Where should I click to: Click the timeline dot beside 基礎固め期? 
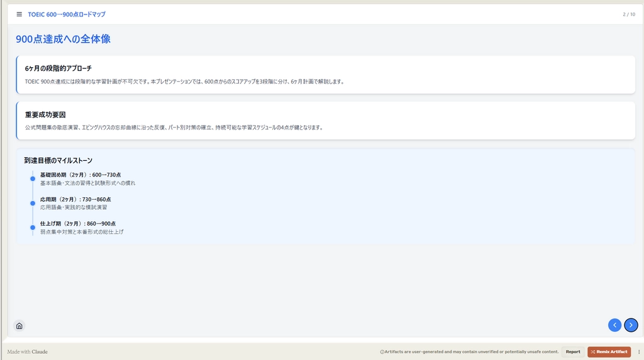click(x=33, y=178)
